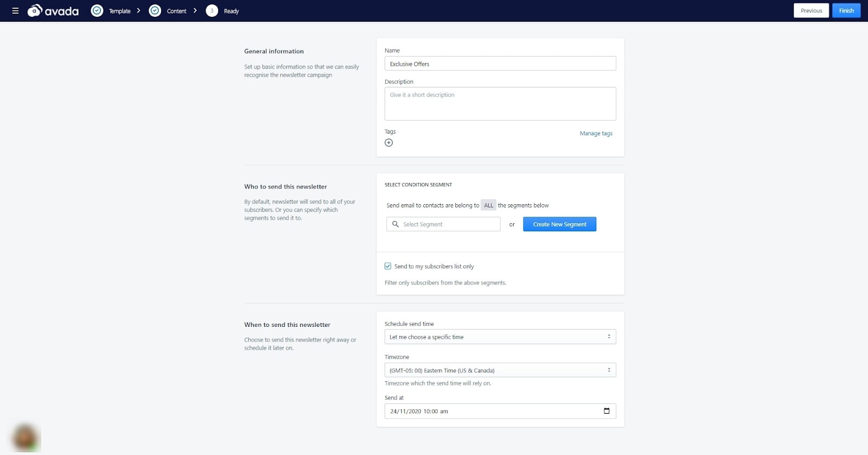Open the calendar picker in Send at
The height and width of the screenshot is (455, 868).
coord(607,411)
